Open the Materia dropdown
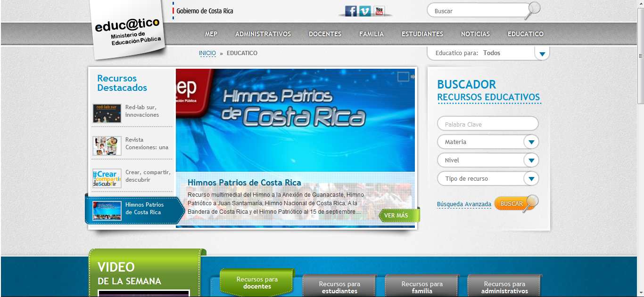This screenshot has width=644, height=297. tap(488, 142)
